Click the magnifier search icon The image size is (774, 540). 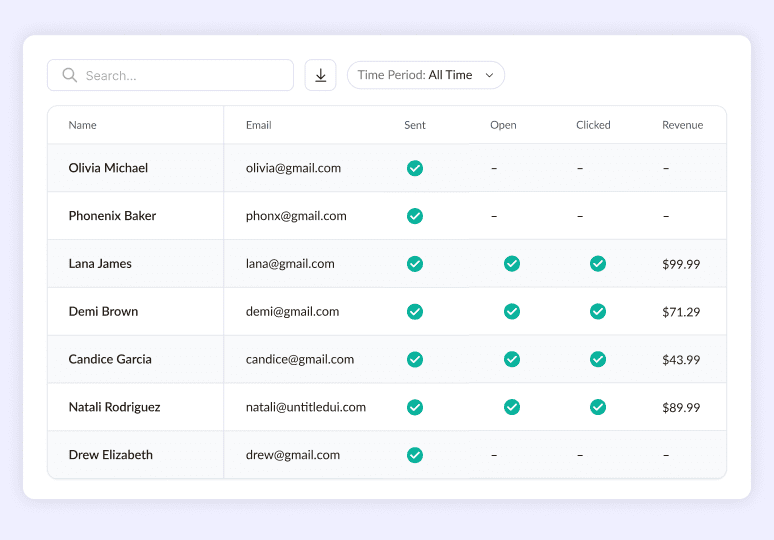(70, 75)
